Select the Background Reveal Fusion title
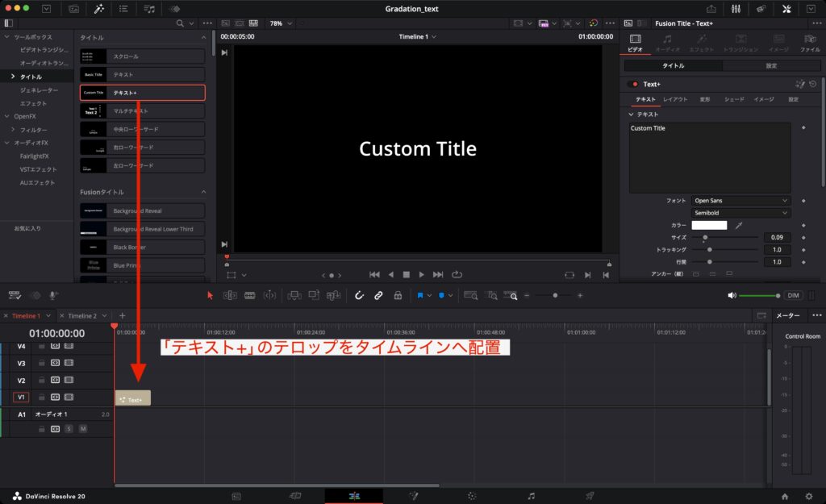The height and width of the screenshot is (504, 826). tap(142, 210)
